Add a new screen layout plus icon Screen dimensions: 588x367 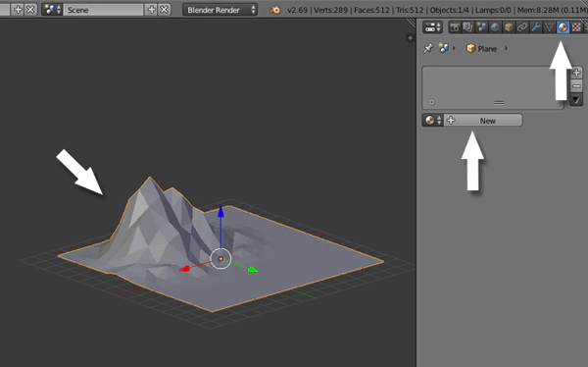[18, 10]
